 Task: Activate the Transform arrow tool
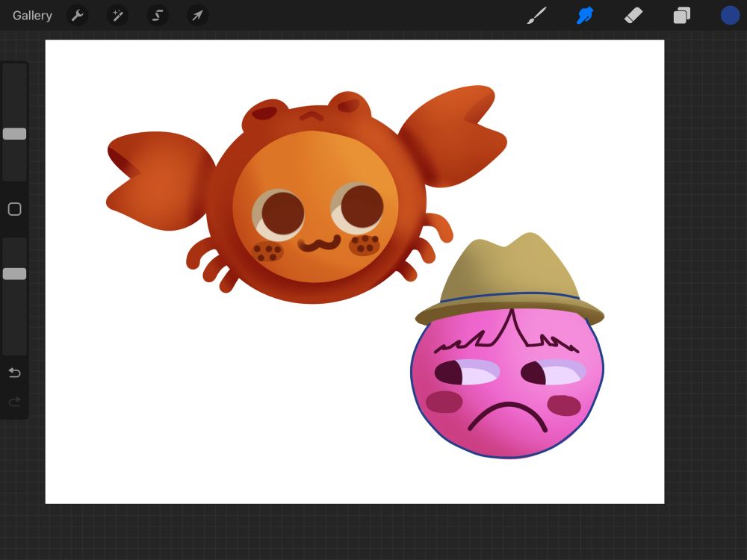coord(197,16)
